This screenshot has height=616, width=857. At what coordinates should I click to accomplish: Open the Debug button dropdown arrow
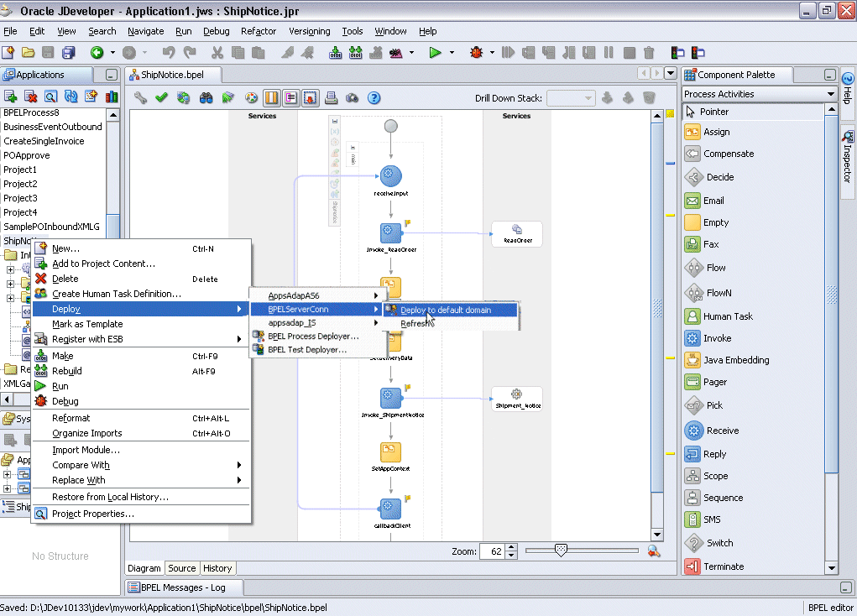492,53
